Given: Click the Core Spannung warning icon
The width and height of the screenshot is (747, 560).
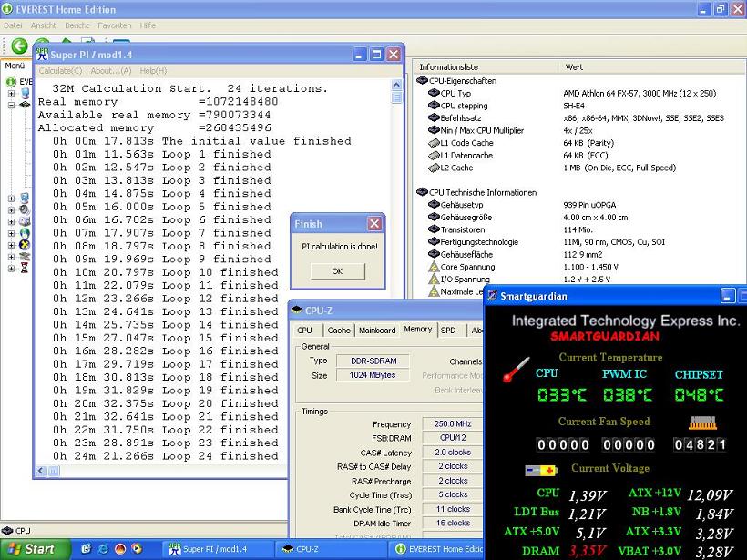Looking at the screenshot, I should coord(434,267).
